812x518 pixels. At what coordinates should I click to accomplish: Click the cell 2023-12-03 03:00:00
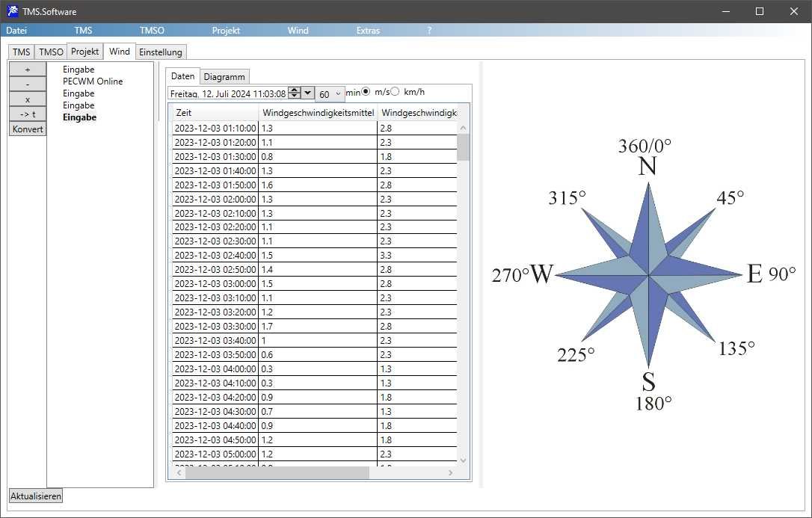pyautogui.click(x=215, y=284)
